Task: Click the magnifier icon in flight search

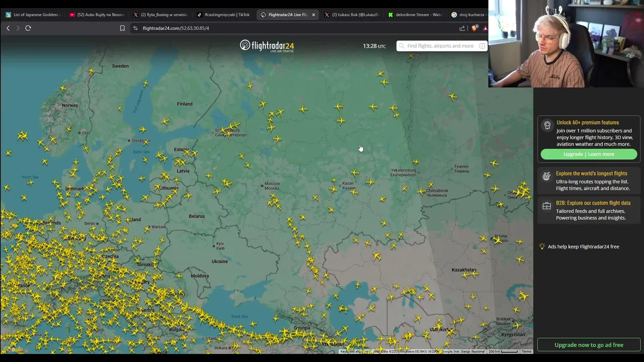Action: click(401, 46)
